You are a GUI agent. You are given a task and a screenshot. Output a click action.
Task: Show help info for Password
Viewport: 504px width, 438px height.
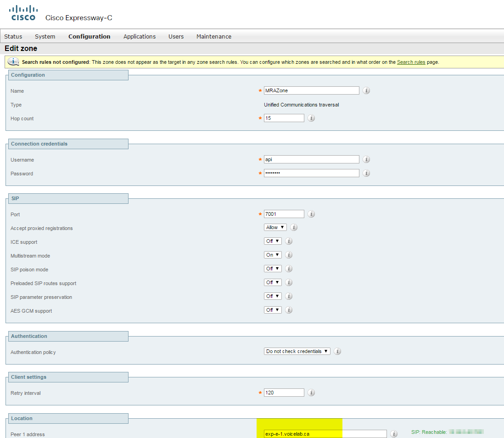point(366,174)
